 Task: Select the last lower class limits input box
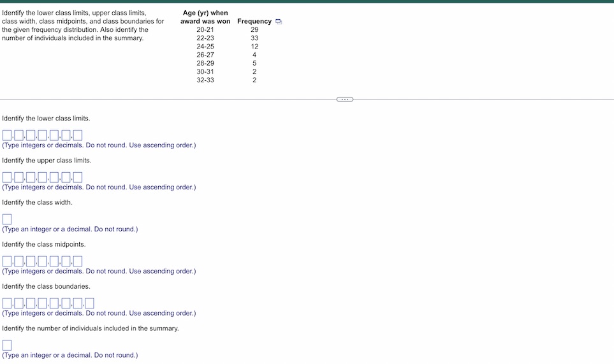coord(78,135)
